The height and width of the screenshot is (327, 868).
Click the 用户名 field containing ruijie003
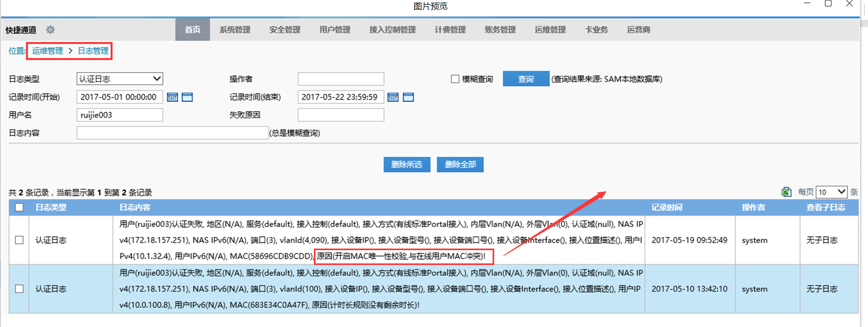120,115
